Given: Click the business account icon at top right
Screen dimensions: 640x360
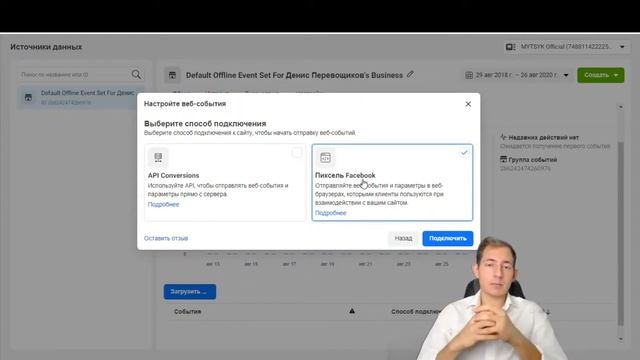Looking at the screenshot, I should tap(511, 47).
